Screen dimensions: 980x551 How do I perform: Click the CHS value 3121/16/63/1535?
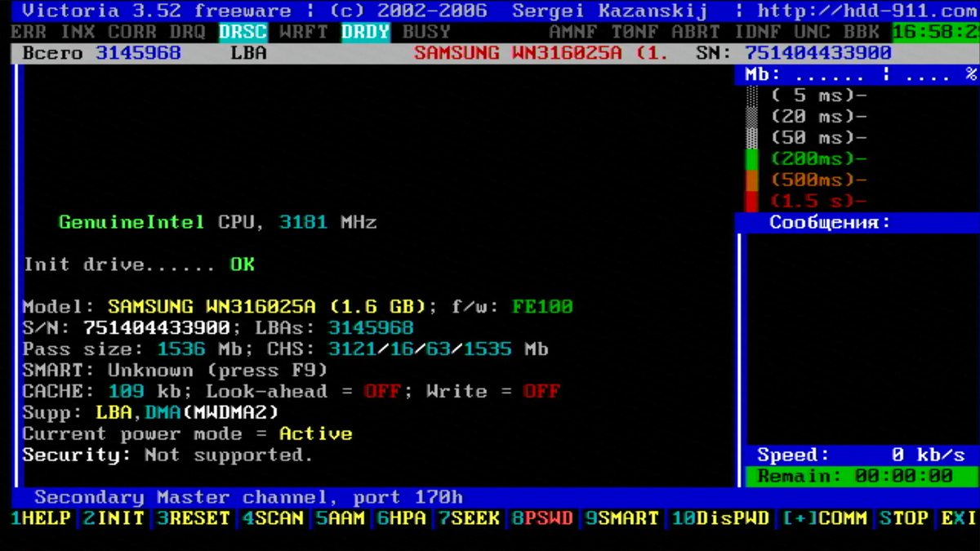click(x=421, y=349)
